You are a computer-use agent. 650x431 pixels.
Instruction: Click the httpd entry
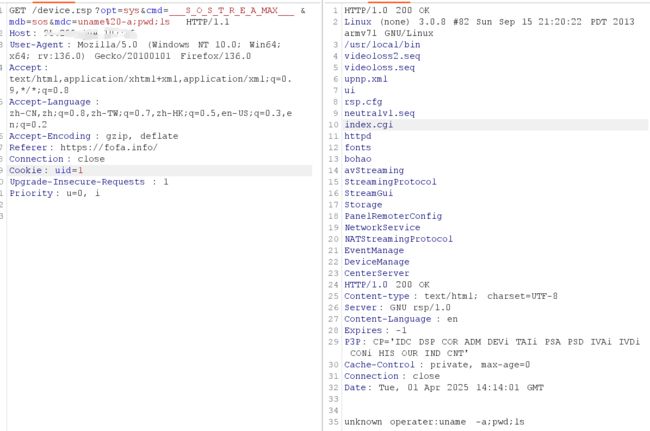(358, 136)
